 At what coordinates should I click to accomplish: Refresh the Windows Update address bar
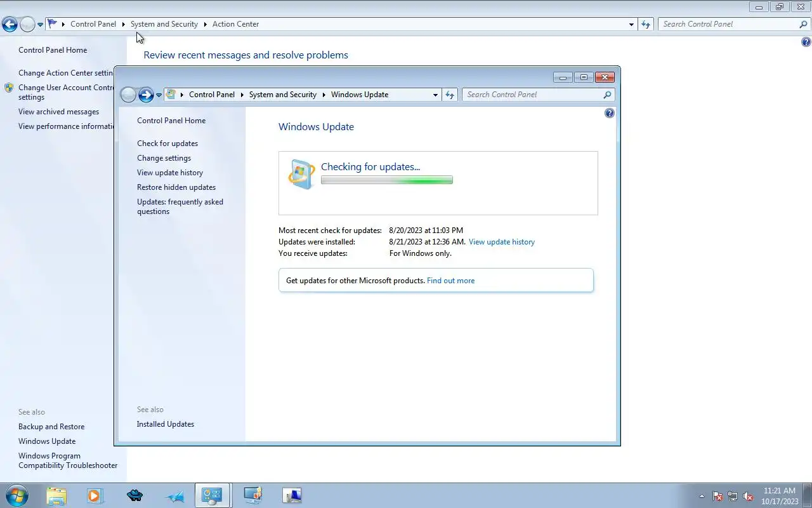point(450,95)
